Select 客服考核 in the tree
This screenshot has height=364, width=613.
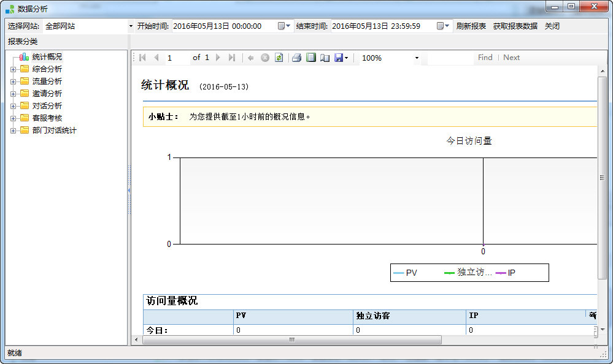[x=47, y=118]
